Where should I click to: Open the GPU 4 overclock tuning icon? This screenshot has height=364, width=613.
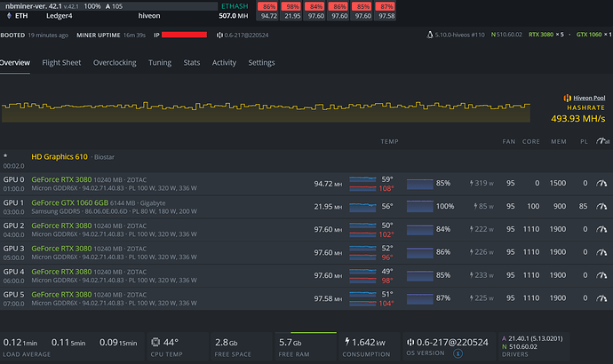tap(601, 275)
